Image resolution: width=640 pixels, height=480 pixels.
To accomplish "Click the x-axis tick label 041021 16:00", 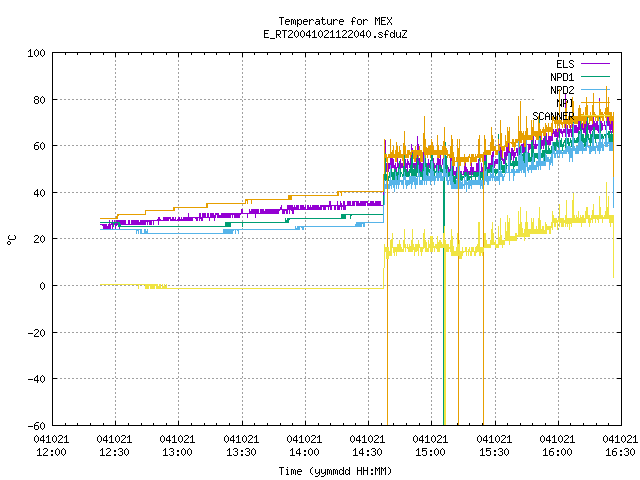I will tap(557, 446).
